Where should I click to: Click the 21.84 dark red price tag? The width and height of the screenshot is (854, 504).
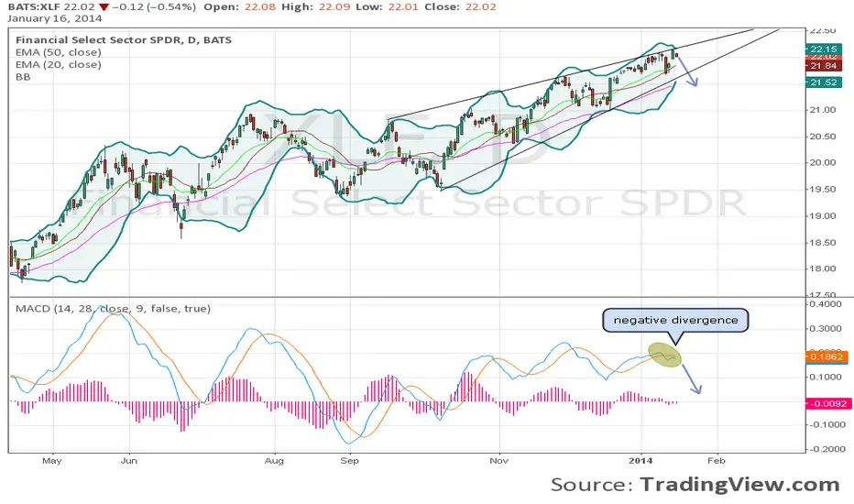823,66
